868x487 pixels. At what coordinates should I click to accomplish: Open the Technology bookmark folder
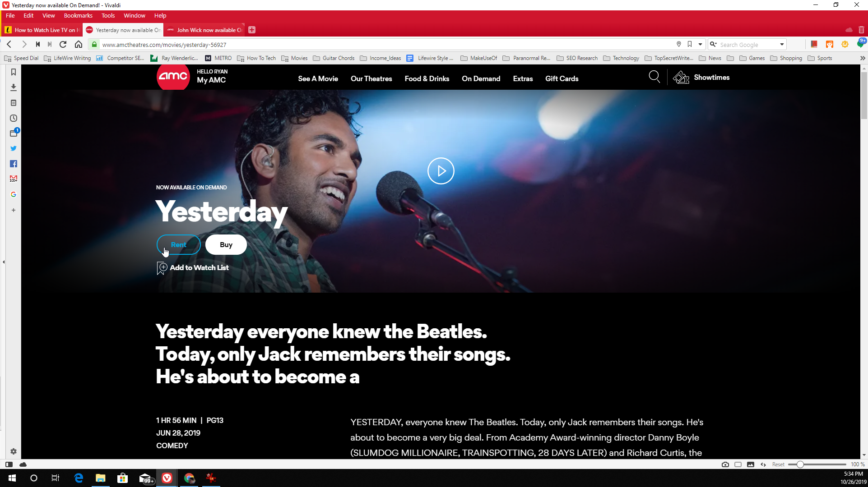pyautogui.click(x=621, y=58)
